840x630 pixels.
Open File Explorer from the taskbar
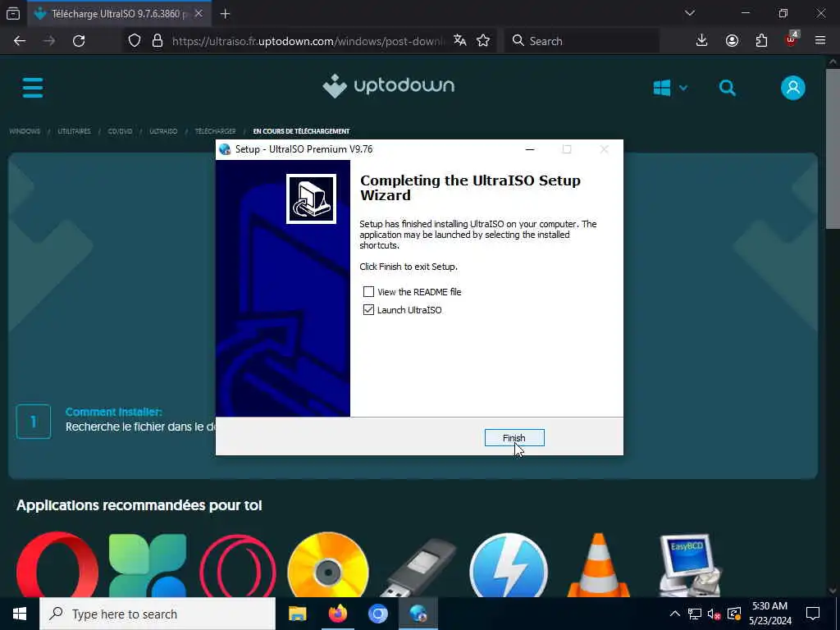coord(297,614)
